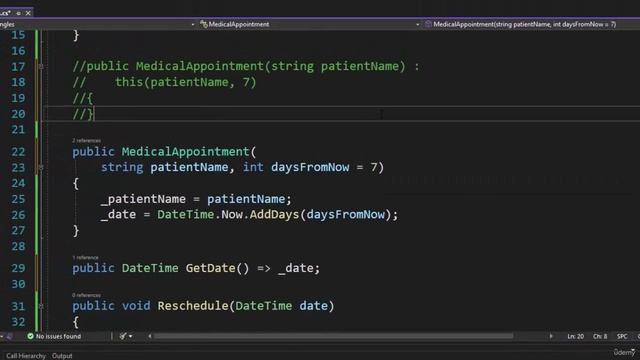Open member dropdown showing MedicalAppointment(string patientName...)
The height and width of the screenshot is (360, 640).
(x=531, y=24)
